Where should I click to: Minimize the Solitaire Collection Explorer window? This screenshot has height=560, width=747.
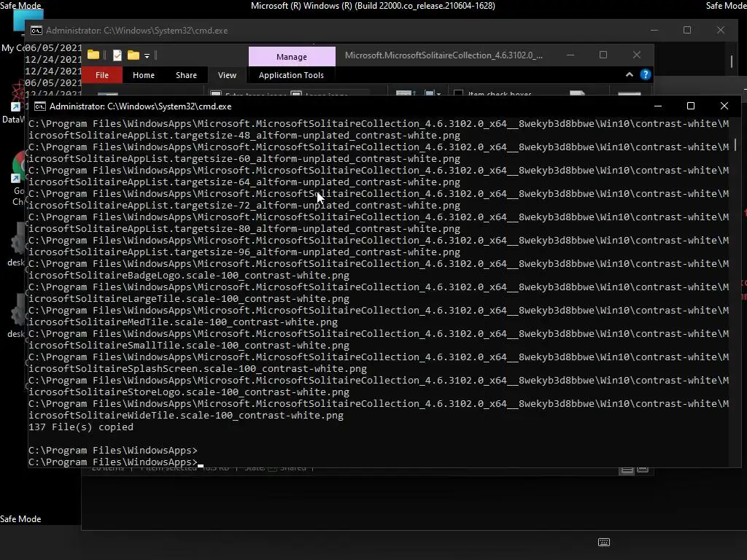[570, 55]
